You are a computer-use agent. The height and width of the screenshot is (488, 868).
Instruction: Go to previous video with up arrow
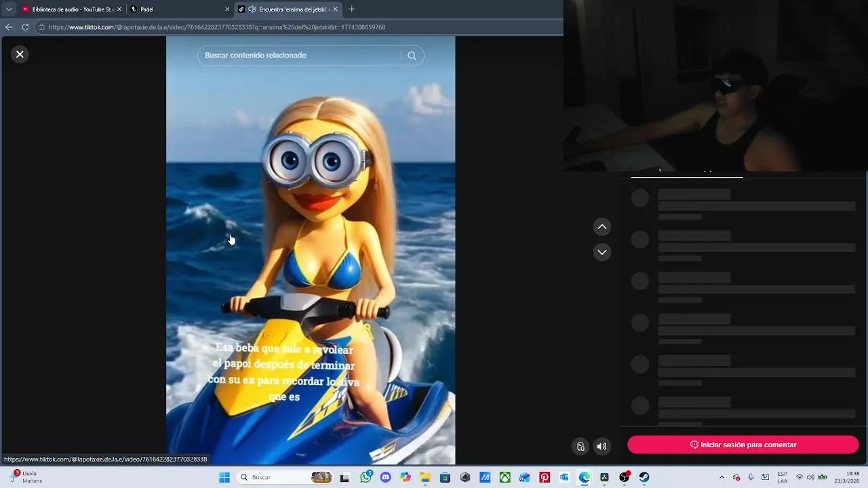[x=602, y=227]
